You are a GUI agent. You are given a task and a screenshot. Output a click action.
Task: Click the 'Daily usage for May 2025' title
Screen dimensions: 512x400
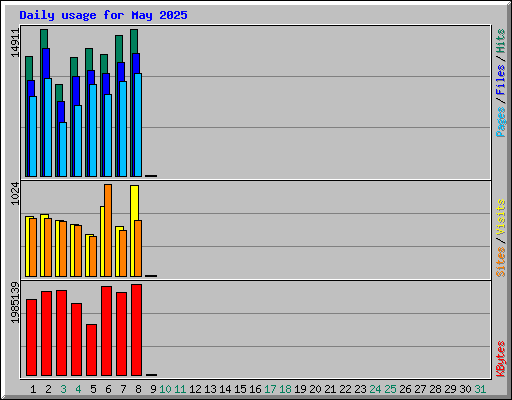(103, 15)
